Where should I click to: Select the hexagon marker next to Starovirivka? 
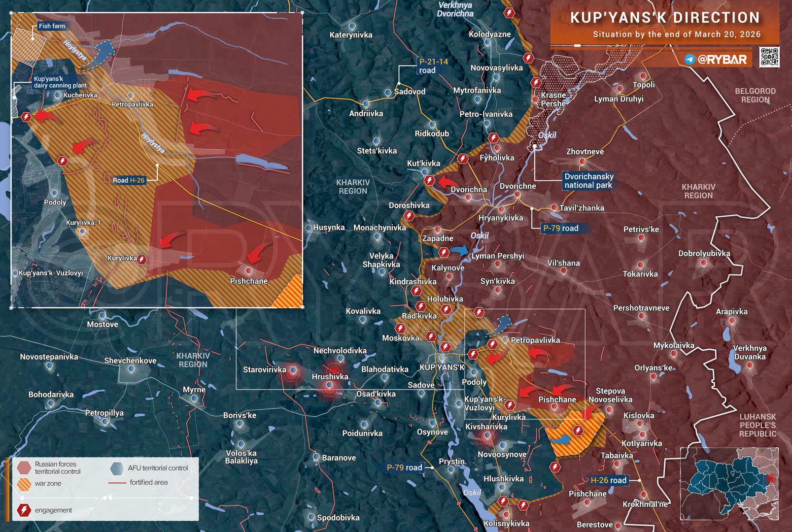[293, 371]
